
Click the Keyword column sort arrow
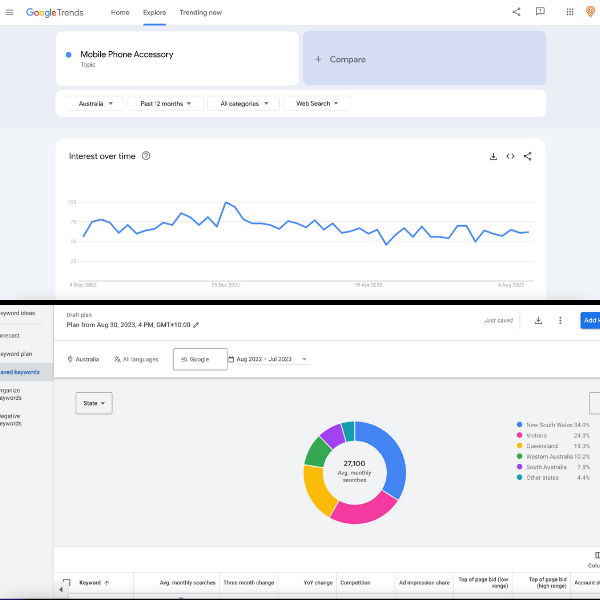click(x=107, y=583)
